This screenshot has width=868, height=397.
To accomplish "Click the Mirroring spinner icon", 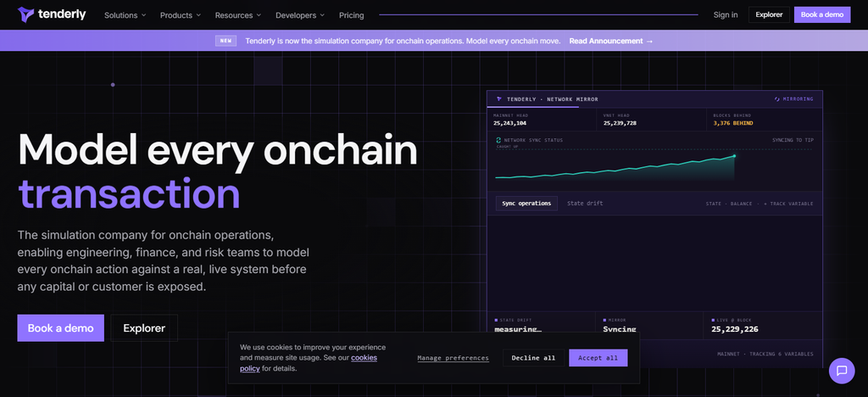I will [x=776, y=99].
